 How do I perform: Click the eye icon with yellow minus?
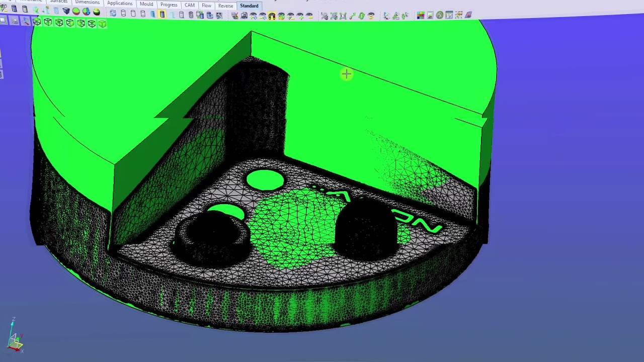tap(310, 16)
